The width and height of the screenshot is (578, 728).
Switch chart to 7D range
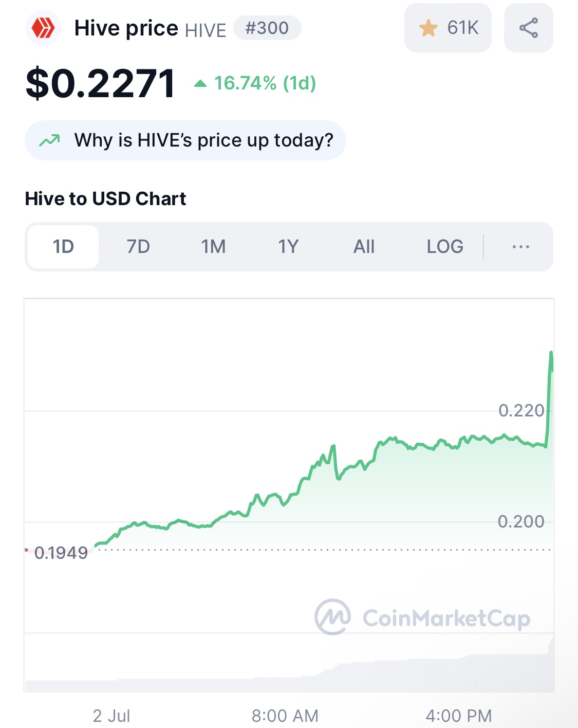click(x=138, y=247)
